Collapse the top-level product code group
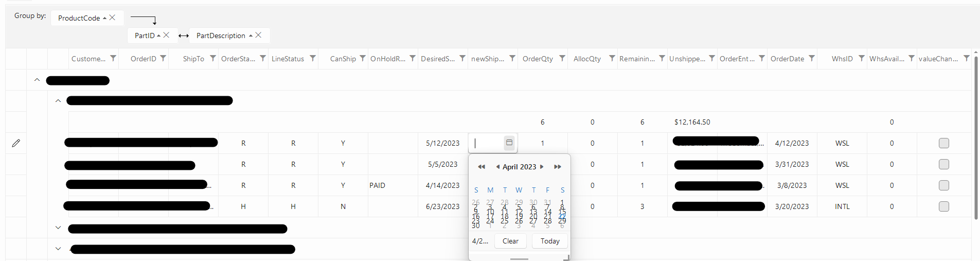980x261 pixels. point(37,80)
